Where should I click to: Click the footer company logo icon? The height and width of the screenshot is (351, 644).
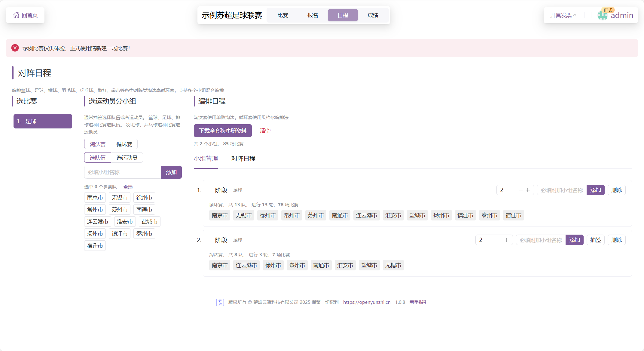tap(220, 302)
